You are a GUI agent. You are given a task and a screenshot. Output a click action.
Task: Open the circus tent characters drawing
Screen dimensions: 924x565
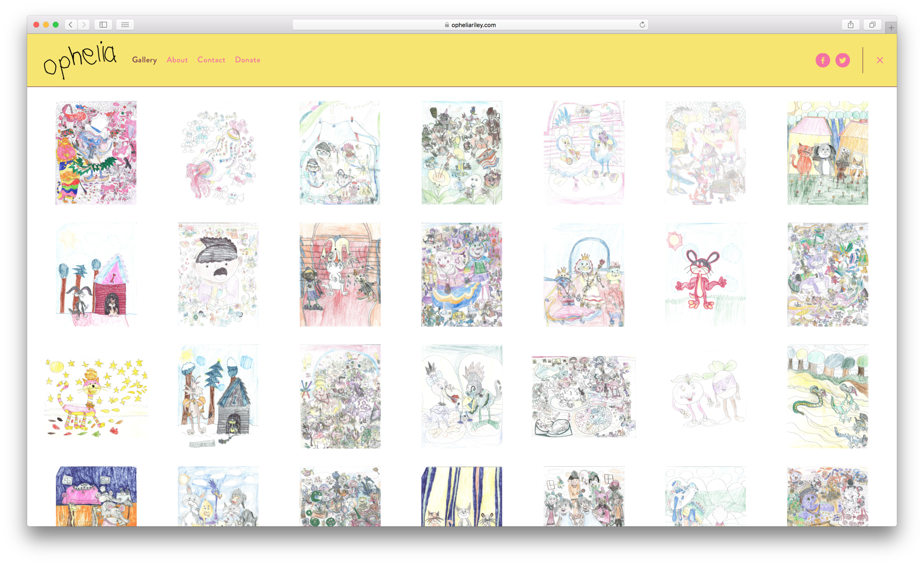340,153
